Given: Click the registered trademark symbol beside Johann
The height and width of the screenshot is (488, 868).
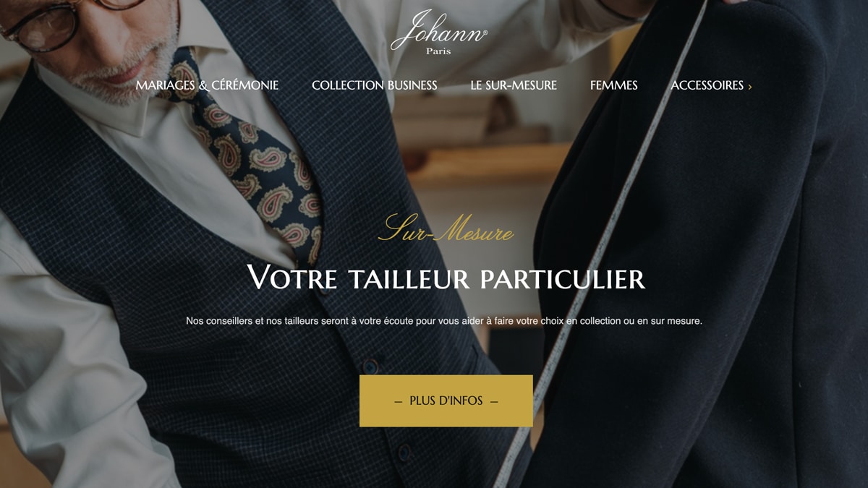Looking at the screenshot, I should pyautogui.click(x=485, y=33).
